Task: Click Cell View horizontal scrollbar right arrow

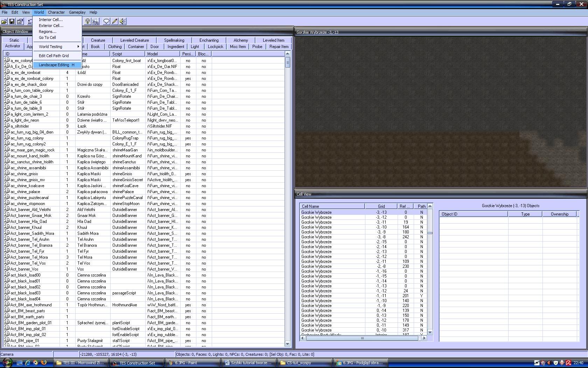Action: [x=424, y=338]
